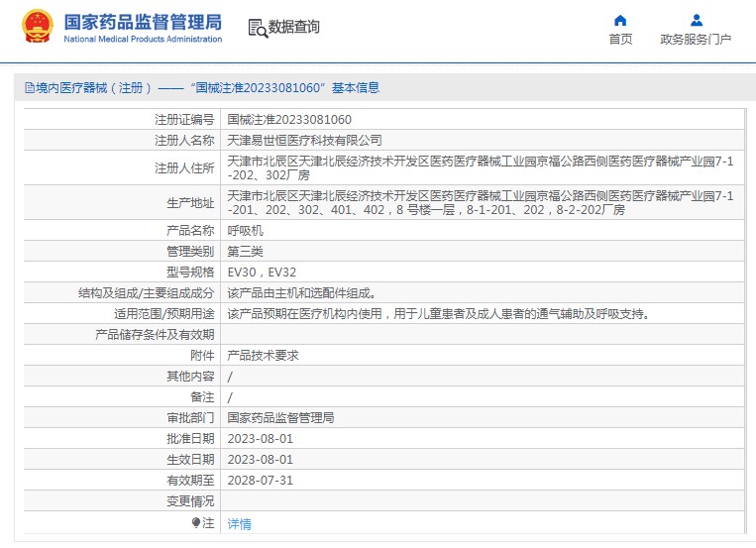Screen dimensions: 756x548
Task: Click product name value 呼吸机
Action: (245, 230)
